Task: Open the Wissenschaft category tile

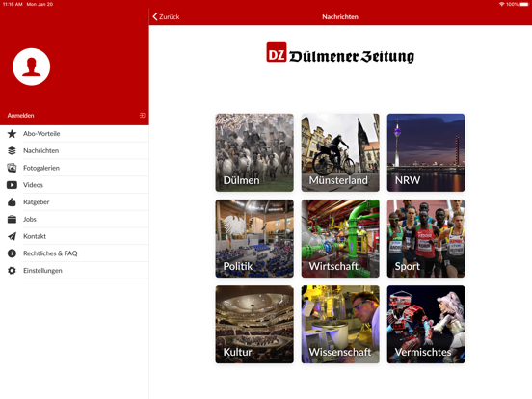Action: [x=340, y=325]
